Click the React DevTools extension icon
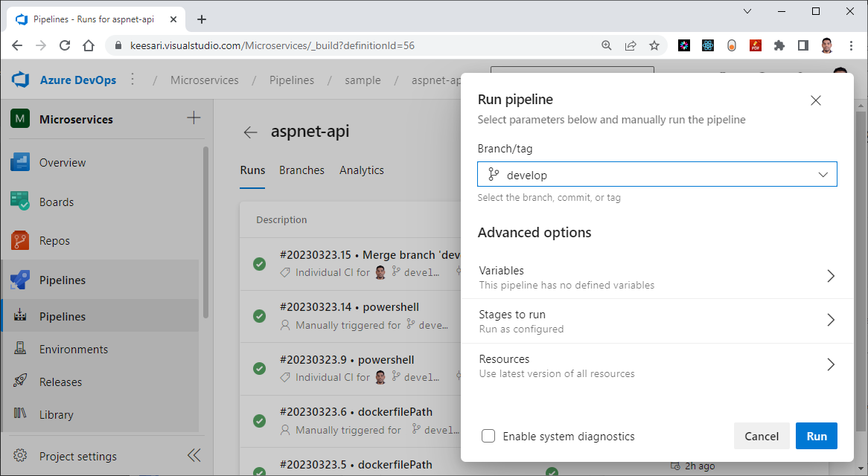868x476 pixels. pyautogui.click(x=708, y=45)
